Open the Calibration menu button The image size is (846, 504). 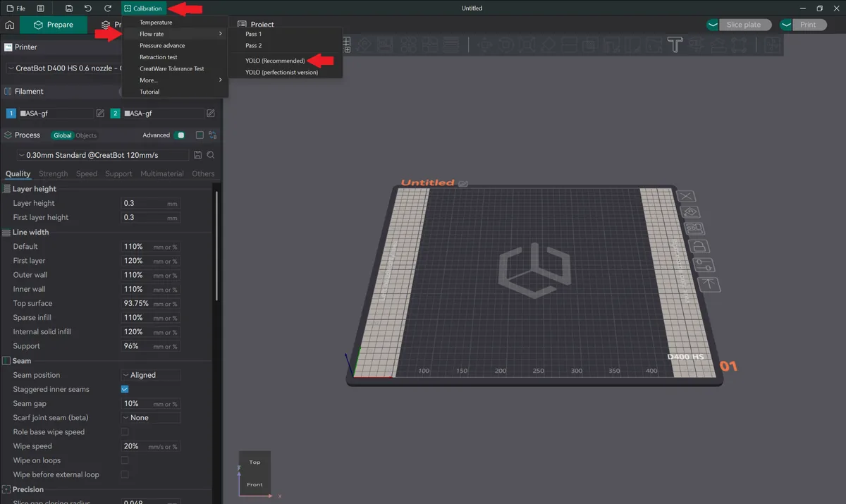click(x=143, y=8)
